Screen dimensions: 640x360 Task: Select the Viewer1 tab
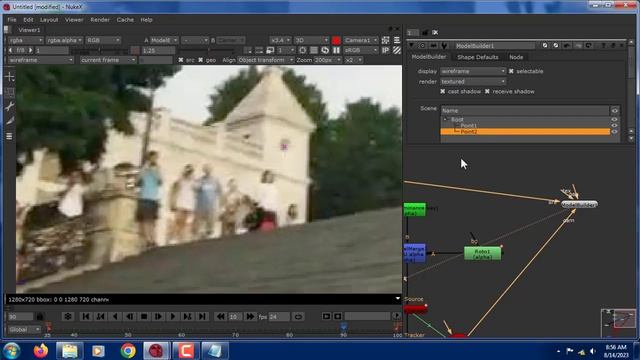pyautogui.click(x=29, y=30)
